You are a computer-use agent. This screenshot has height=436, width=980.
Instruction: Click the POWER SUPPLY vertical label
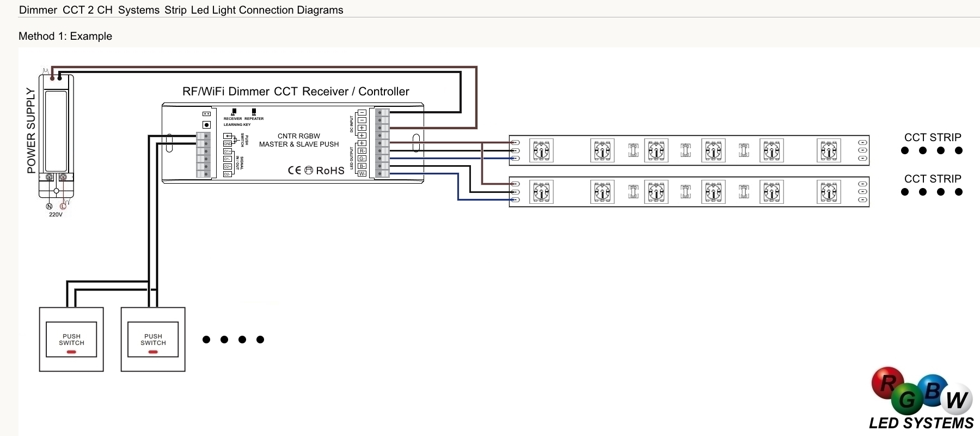tap(31, 131)
